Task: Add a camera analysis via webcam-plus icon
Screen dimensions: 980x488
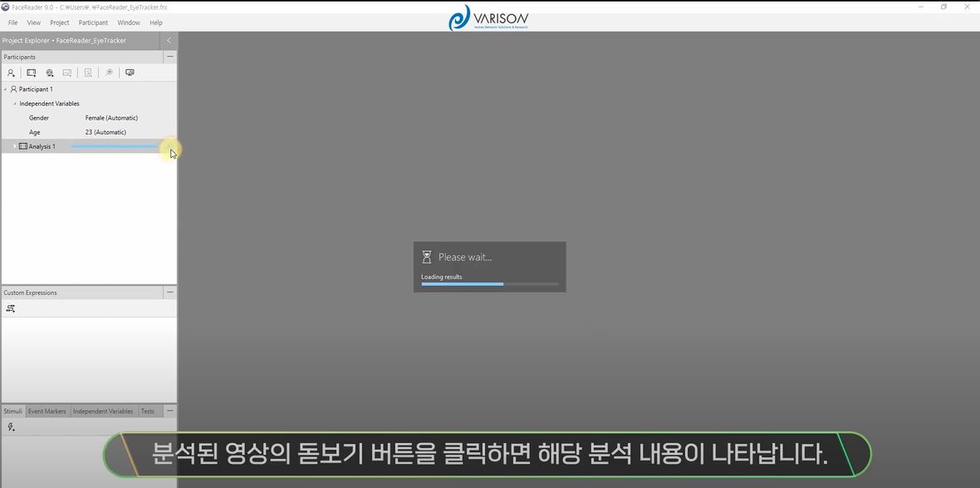Action: (50, 72)
